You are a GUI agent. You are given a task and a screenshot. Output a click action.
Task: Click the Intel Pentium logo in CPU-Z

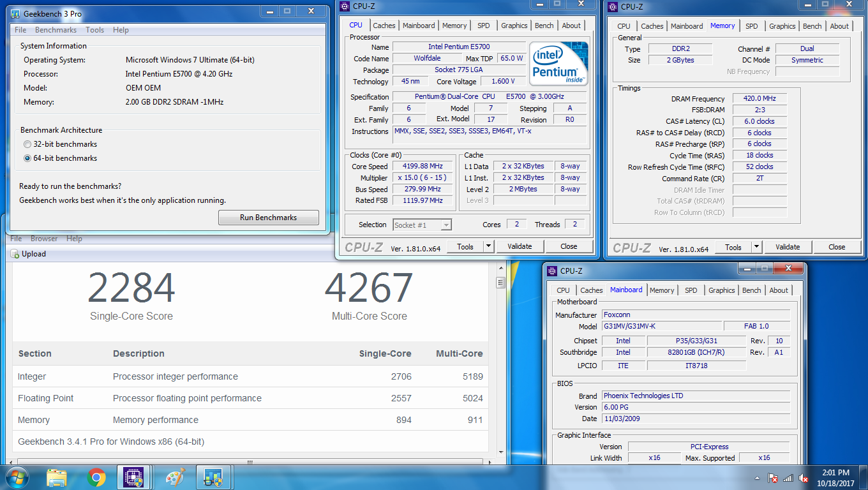(x=558, y=64)
